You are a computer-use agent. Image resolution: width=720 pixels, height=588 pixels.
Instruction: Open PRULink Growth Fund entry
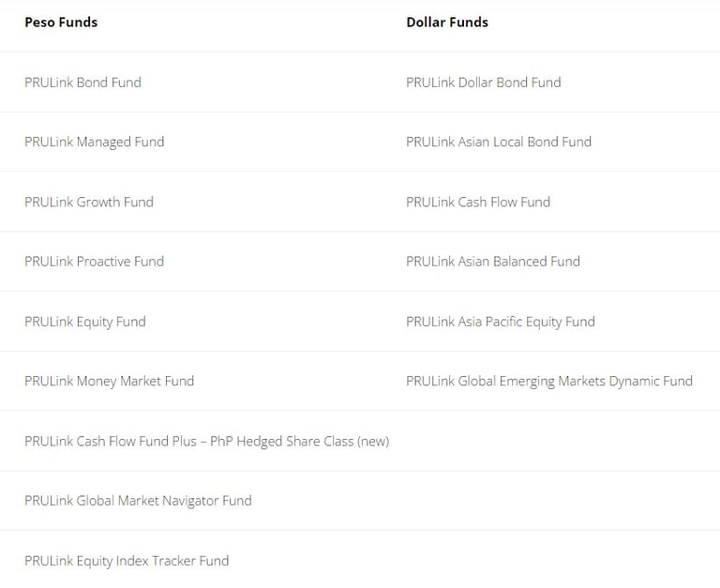pos(89,202)
